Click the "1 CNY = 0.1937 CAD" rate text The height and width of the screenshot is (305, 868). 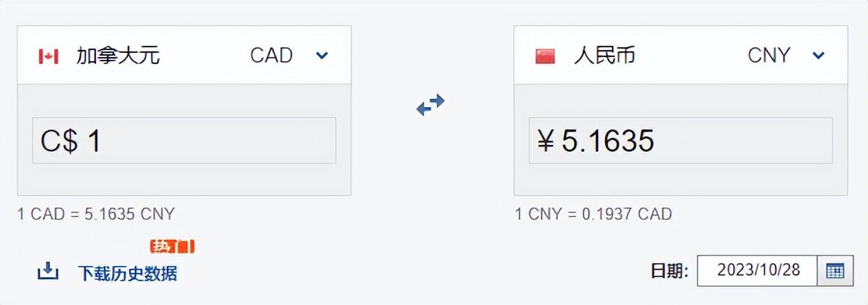pyautogui.click(x=593, y=214)
